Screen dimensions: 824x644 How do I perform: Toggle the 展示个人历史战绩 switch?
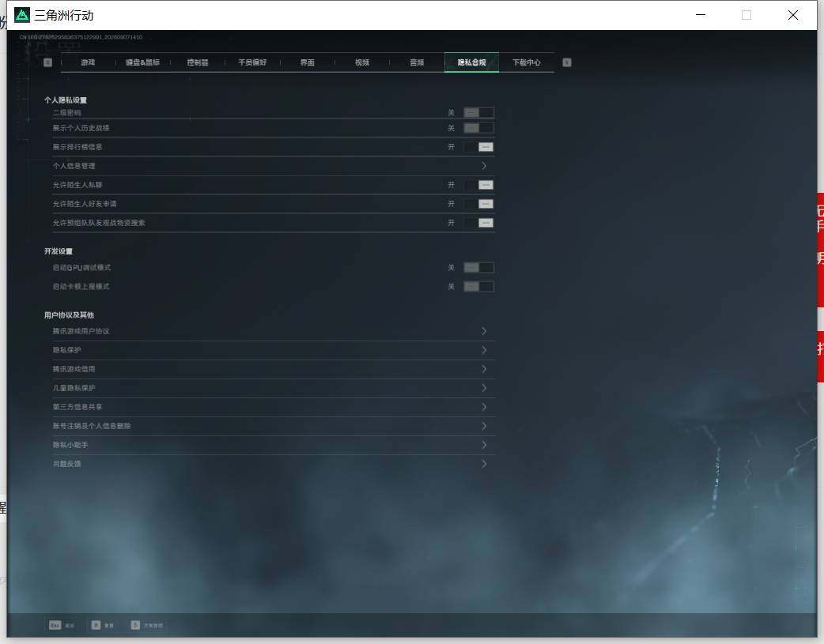478,128
